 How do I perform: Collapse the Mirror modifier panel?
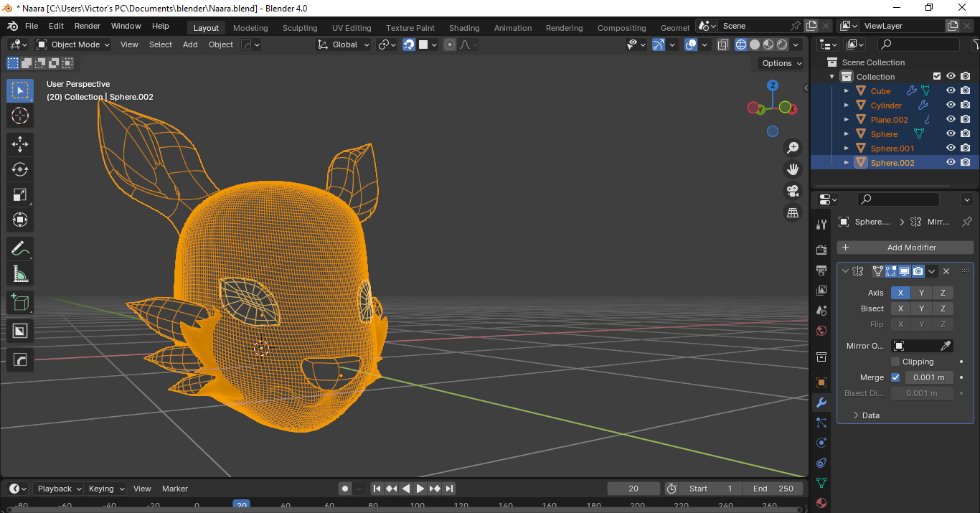(845, 271)
